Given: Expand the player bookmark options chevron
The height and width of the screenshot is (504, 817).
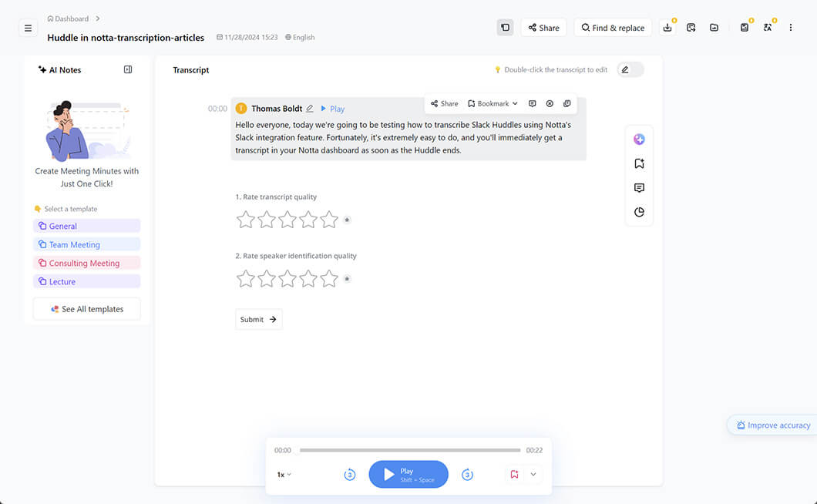Looking at the screenshot, I should tap(533, 474).
